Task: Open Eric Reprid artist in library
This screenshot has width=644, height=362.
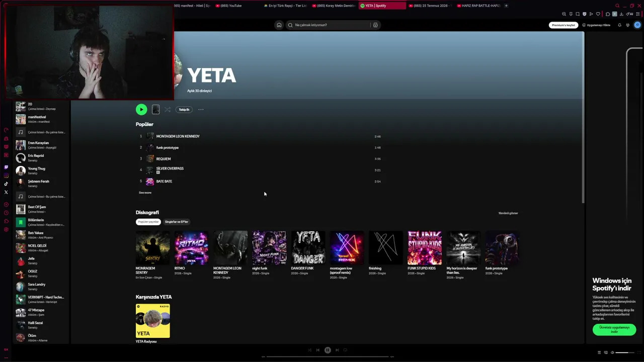Action: tap(41, 158)
